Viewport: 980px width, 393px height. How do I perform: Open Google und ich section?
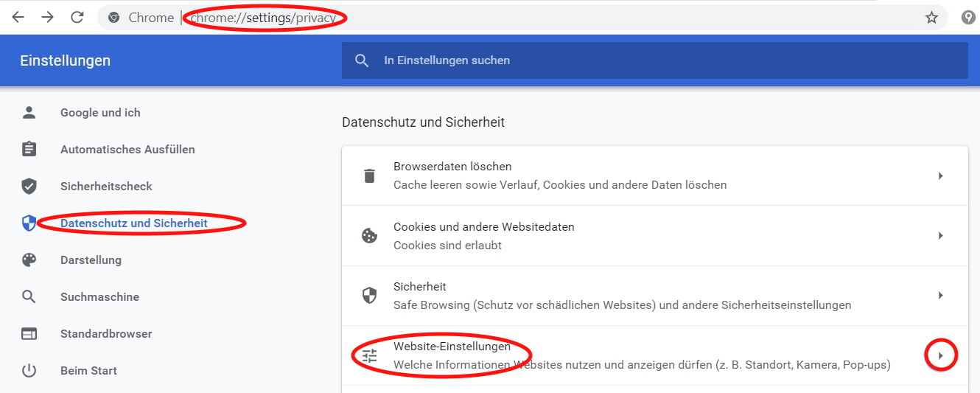coord(100,113)
